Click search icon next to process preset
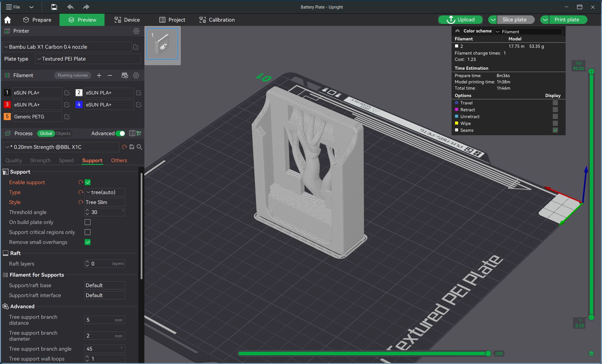This screenshot has width=602, height=364. click(140, 147)
